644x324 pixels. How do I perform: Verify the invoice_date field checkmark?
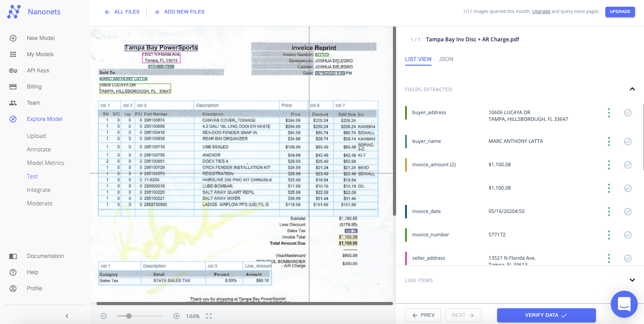coord(628,212)
